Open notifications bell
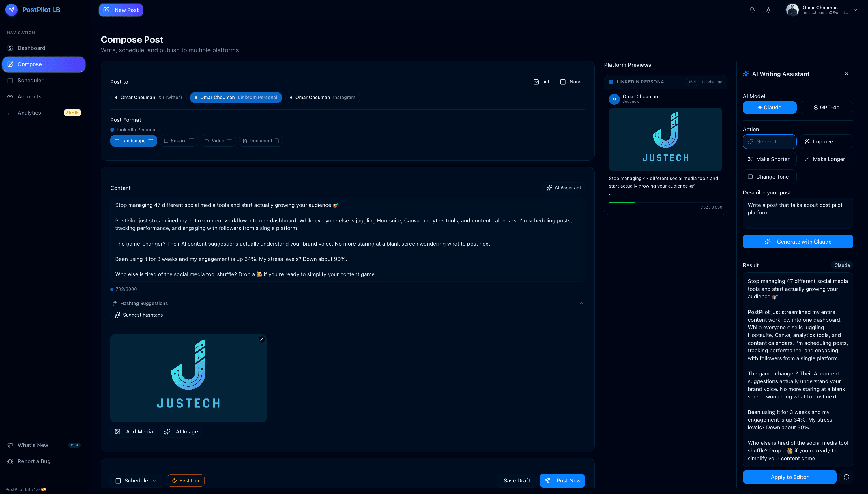The image size is (868, 494). [752, 10]
